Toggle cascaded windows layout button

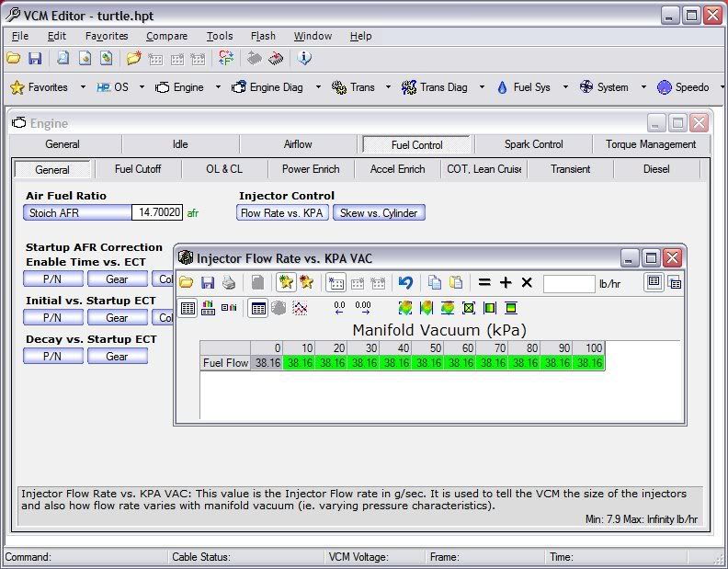click(675, 282)
